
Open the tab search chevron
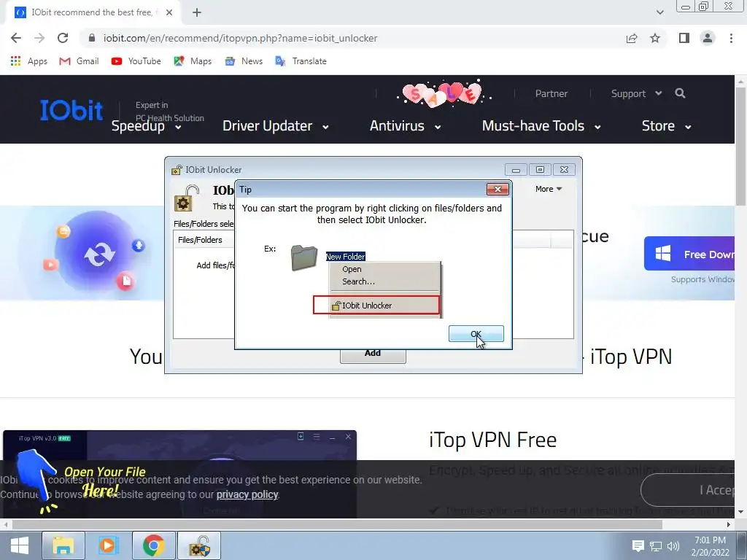click(659, 12)
